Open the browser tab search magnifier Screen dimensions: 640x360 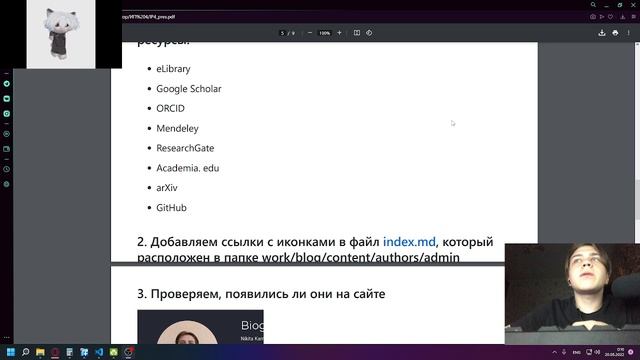coord(593,5)
